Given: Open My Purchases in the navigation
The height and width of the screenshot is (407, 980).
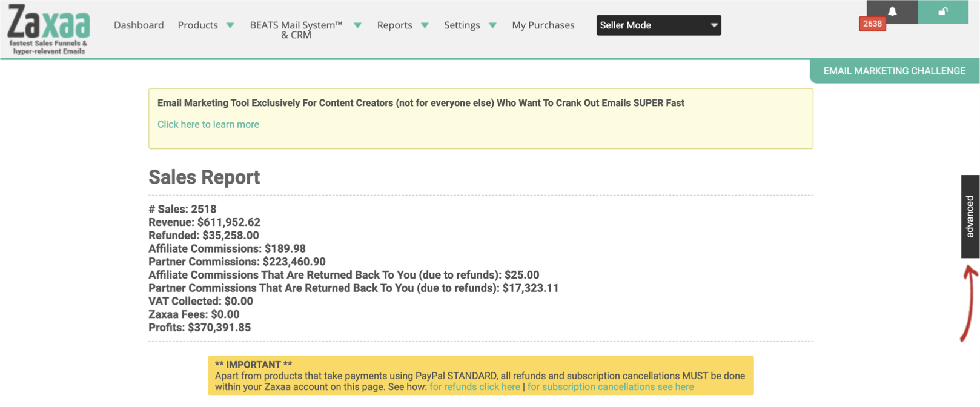Looking at the screenshot, I should [543, 25].
